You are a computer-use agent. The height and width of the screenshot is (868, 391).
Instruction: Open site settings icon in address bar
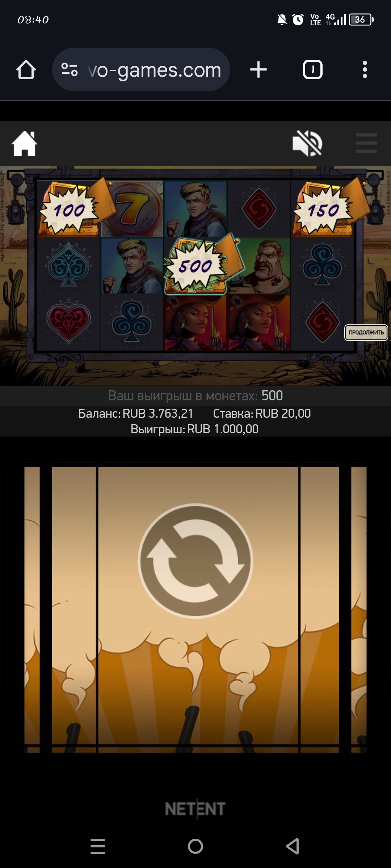tap(70, 69)
